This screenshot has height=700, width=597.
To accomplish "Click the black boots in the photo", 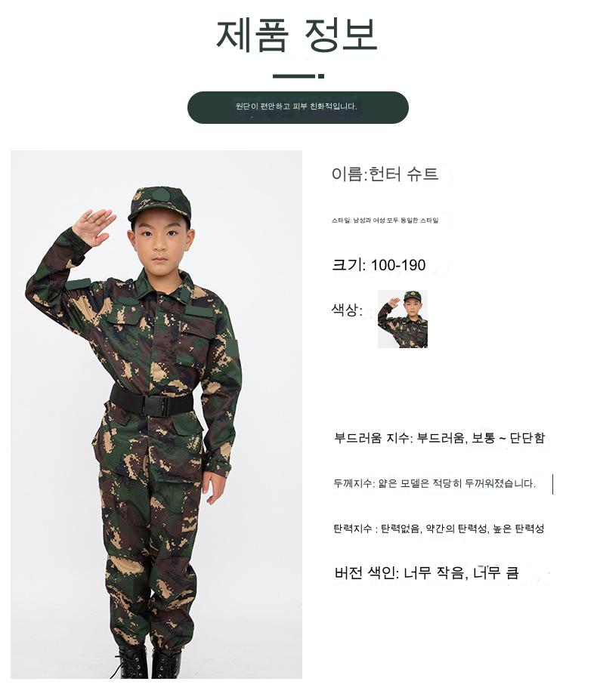I will click(x=147, y=661).
